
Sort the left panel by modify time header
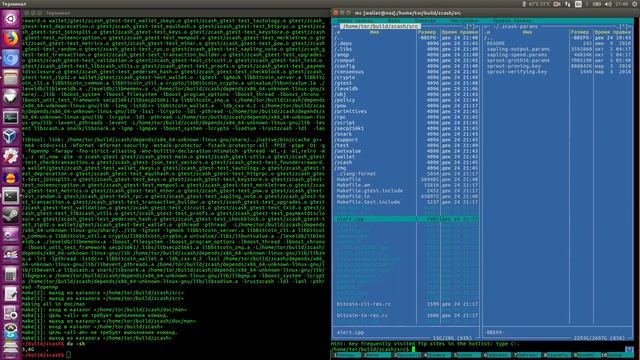point(459,32)
